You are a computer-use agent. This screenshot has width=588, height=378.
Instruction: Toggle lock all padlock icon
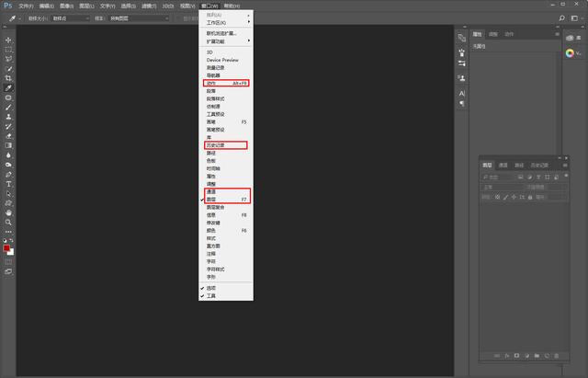click(530, 197)
